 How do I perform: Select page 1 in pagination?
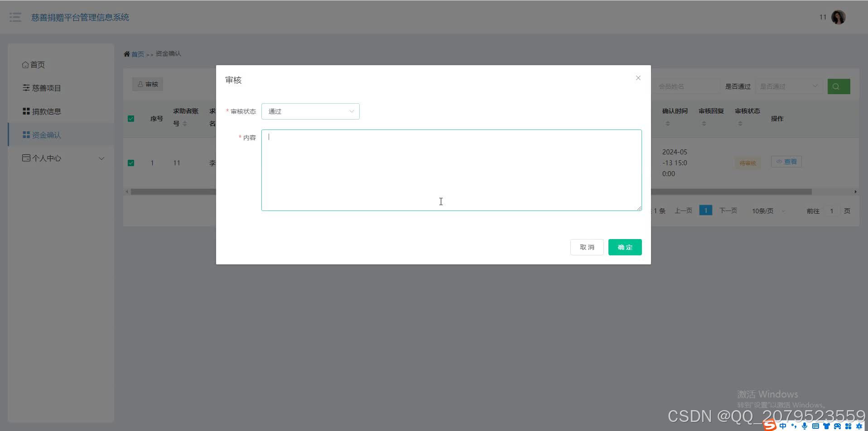click(705, 211)
